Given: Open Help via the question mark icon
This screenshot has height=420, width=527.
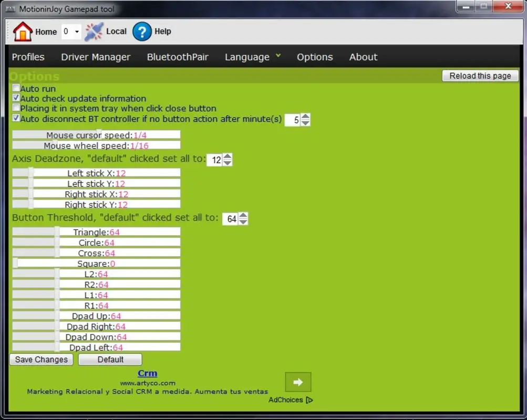Looking at the screenshot, I should (x=141, y=32).
